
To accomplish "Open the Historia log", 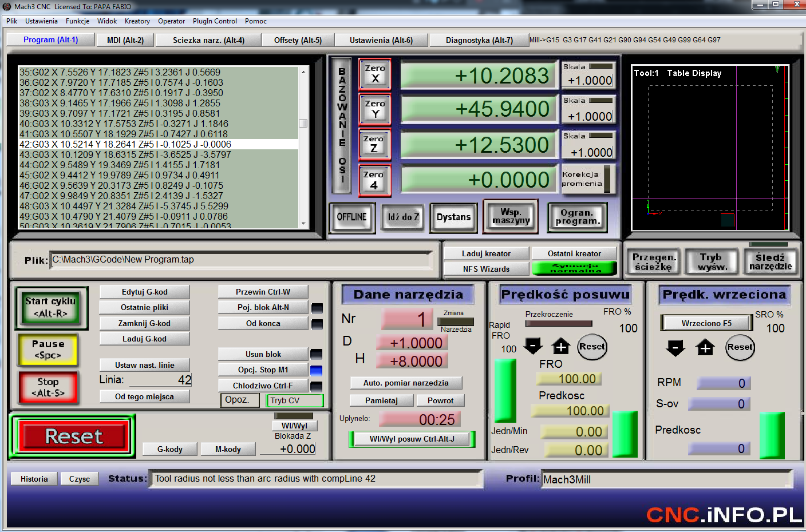I will (x=34, y=479).
